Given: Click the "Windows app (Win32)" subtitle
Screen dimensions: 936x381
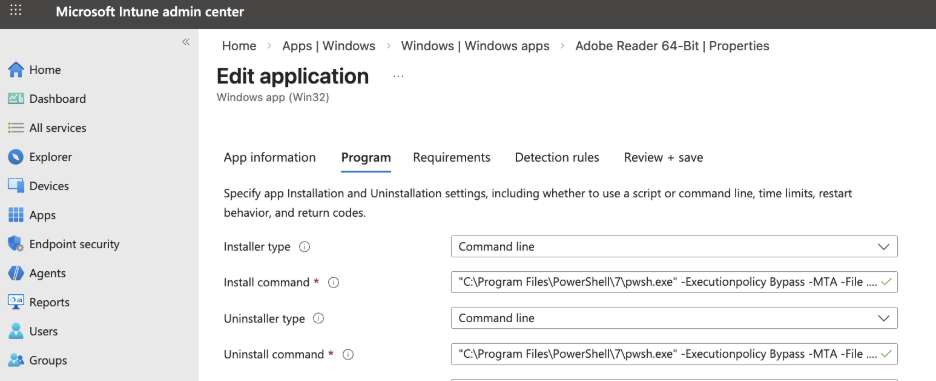Looking at the screenshot, I should click(273, 97).
